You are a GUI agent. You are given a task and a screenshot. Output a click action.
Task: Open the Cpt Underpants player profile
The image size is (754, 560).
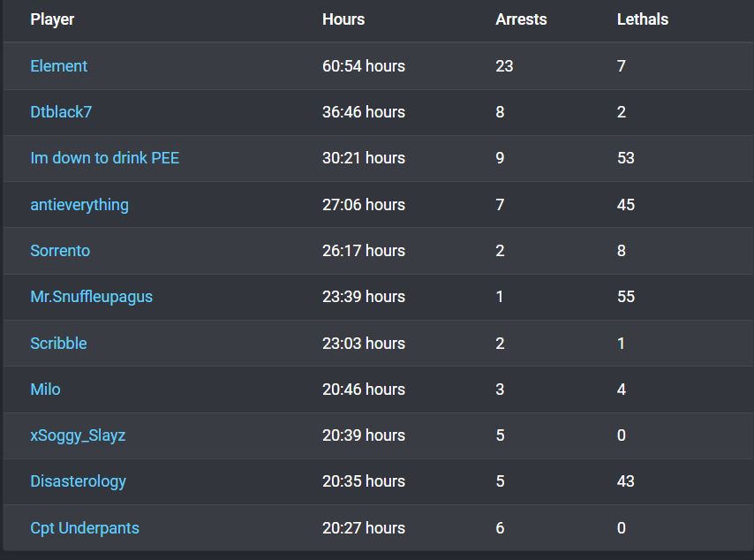click(x=85, y=528)
